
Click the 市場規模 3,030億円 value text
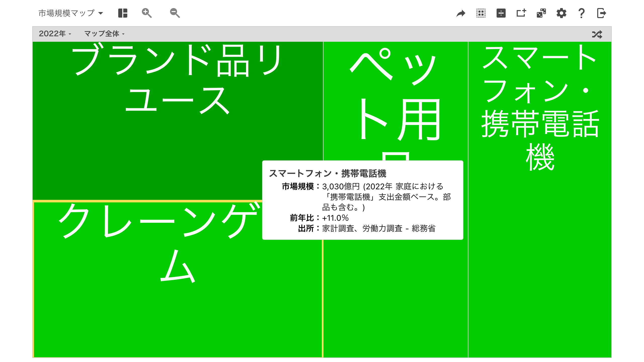pyautogui.click(x=387, y=197)
